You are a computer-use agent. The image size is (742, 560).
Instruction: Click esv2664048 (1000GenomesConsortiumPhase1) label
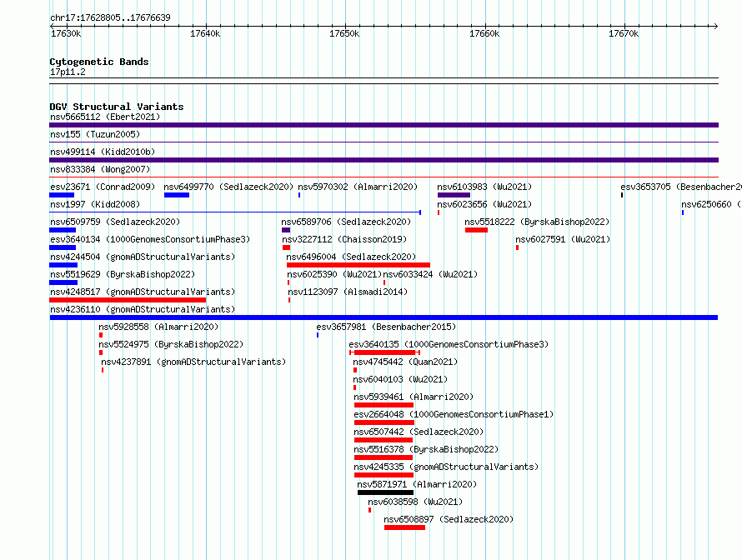[x=454, y=414]
